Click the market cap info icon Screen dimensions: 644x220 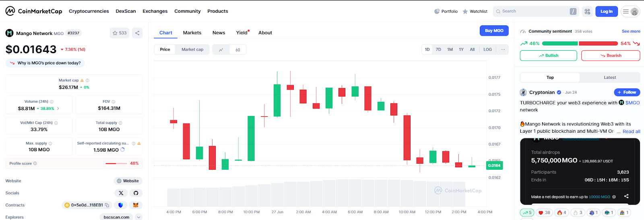click(x=87, y=80)
